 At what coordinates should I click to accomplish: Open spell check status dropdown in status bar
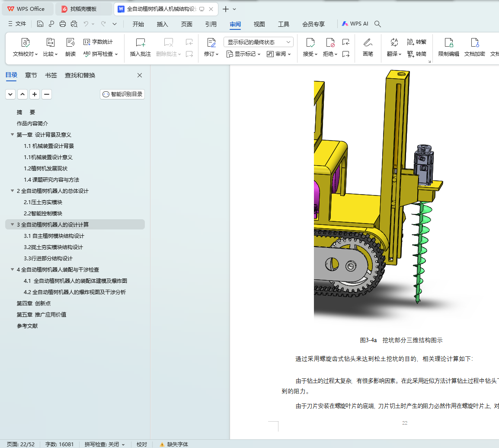[123, 445]
